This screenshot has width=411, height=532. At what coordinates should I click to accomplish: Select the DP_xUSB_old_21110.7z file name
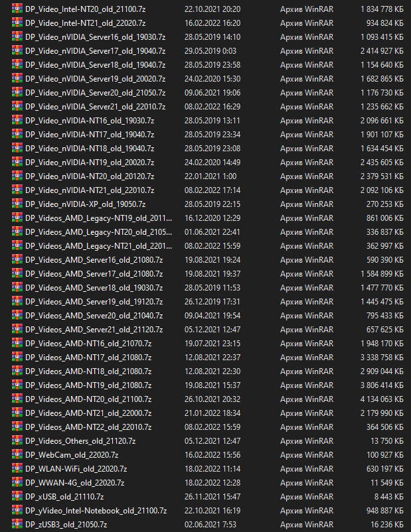(x=64, y=496)
